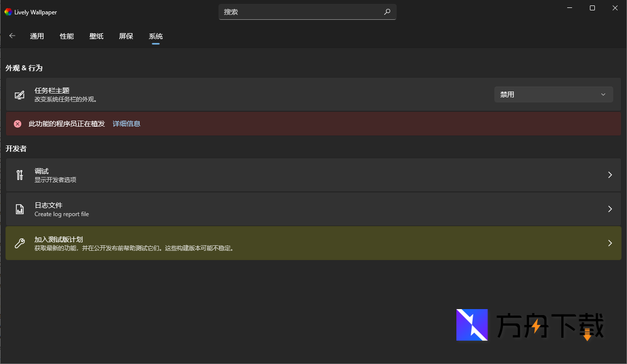Click the Lively Wallpaper app logo
Screen dimensions: 627x364
click(x=8, y=12)
